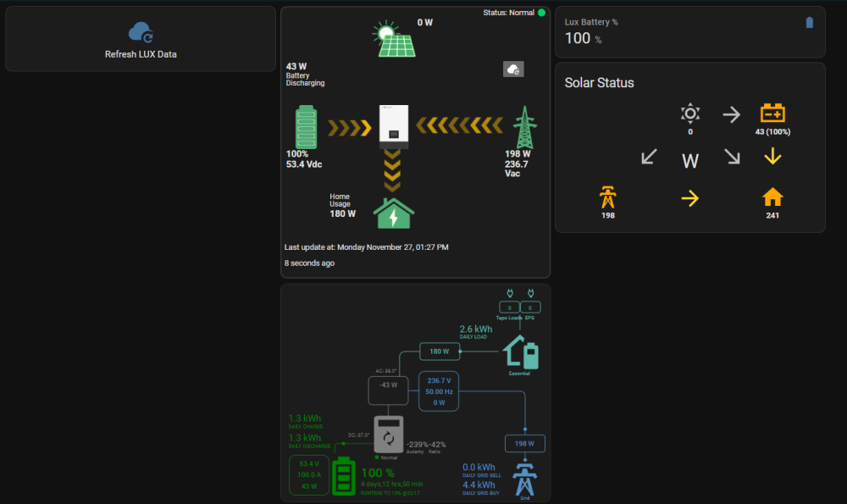This screenshot has height=504, width=847.
Task: Click the 236.7 V 50.00 Hz box
Action: [439, 391]
